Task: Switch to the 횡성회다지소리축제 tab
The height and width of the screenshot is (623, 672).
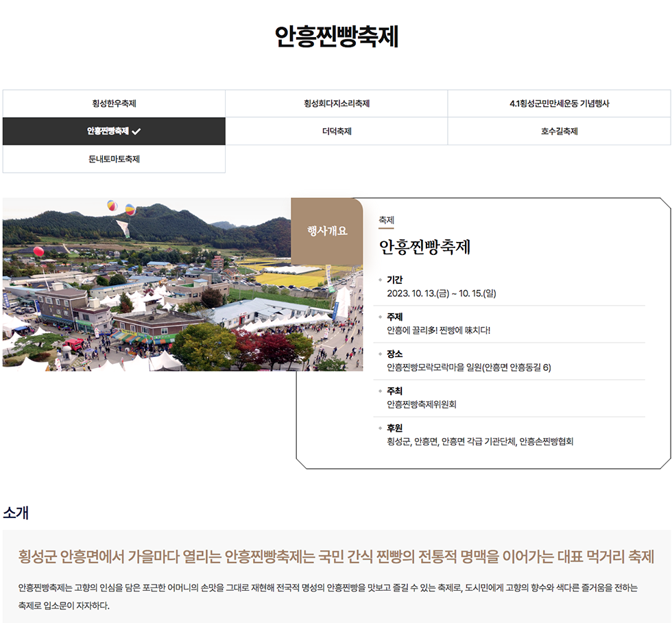Action: point(337,103)
